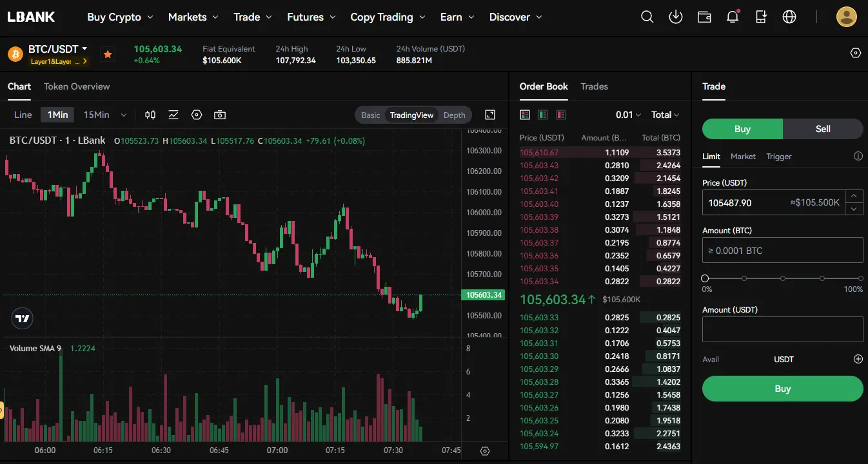Expand the Futures menu
The width and height of the screenshot is (868, 464).
coord(311,17)
